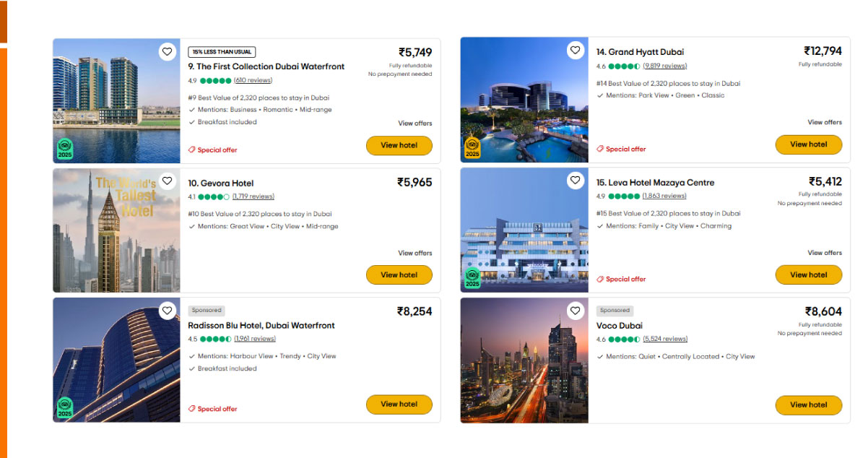Screen dimensions: 868x458
Task: Open the 9,819 reviews link for Grand Hyatt
Action: point(664,66)
